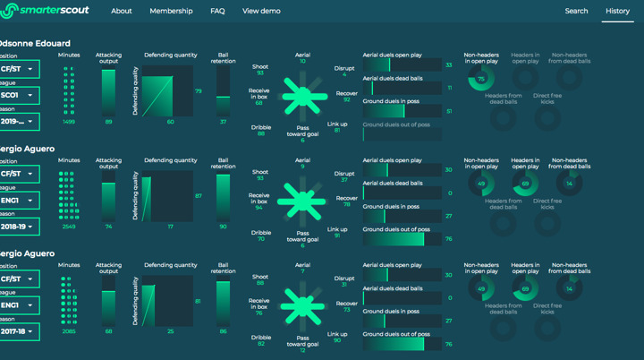The height and width of the screenshot is (360, 644).
Task: Click Edouard's Dribble 88 label
Action: [x=261, y=131]
